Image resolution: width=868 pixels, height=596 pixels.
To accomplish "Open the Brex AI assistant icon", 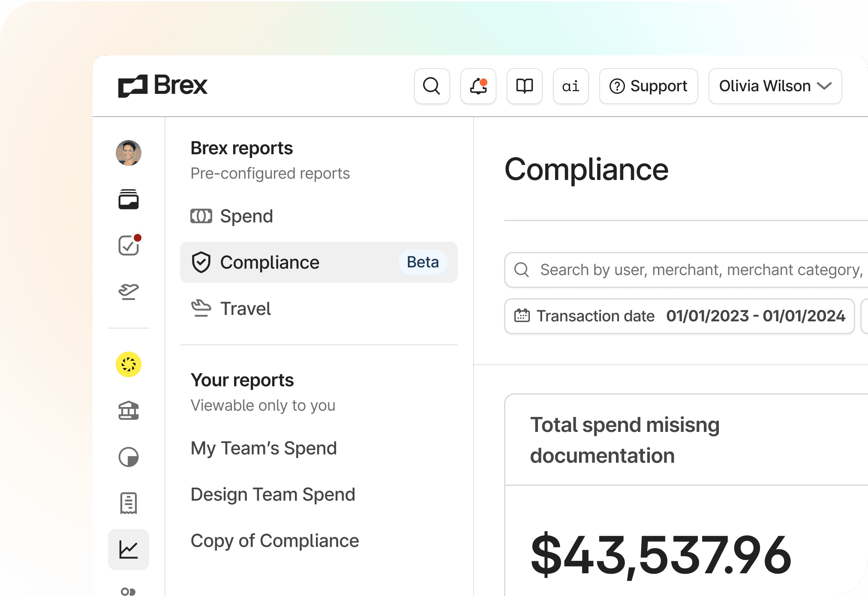I will tap(570, 86).
